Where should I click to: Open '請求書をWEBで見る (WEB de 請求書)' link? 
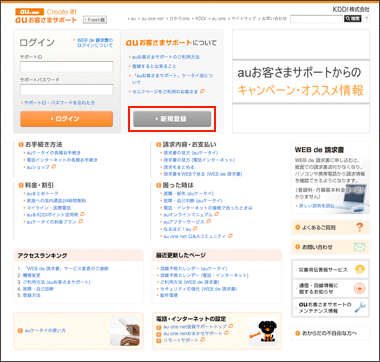tap(203, 174)
